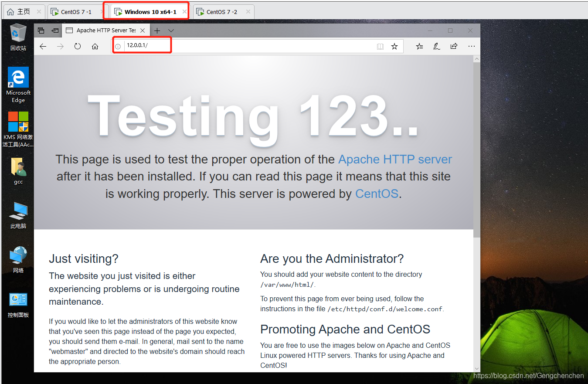Open a new Edge tab
The width and height of the screenshot is (588, 384).
(x=157, y=31)
